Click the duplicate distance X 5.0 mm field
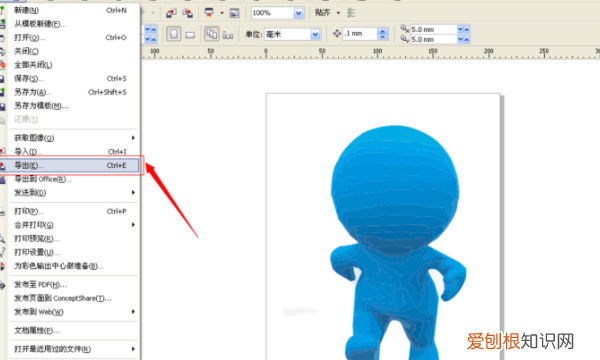Image resolution: width=600 pixels, height=360 pixels. point(434,29)
